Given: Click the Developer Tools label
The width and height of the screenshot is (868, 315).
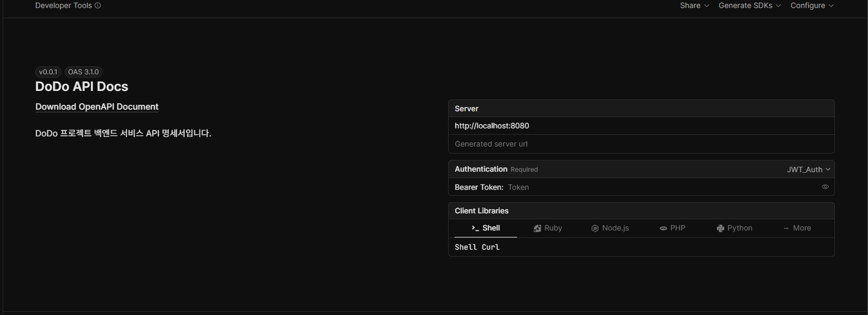Looking at the screenshot, I should [64, 5].
